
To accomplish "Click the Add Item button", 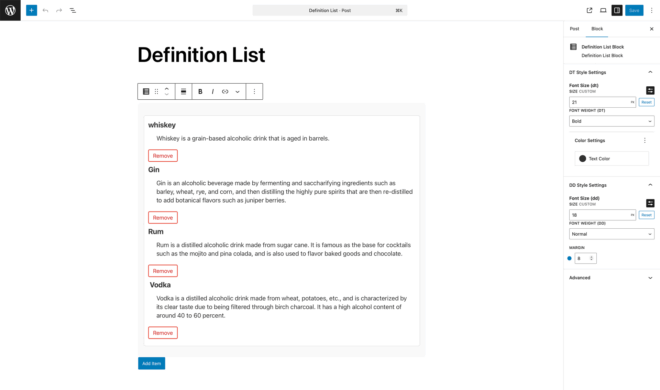I will [152, 363].
